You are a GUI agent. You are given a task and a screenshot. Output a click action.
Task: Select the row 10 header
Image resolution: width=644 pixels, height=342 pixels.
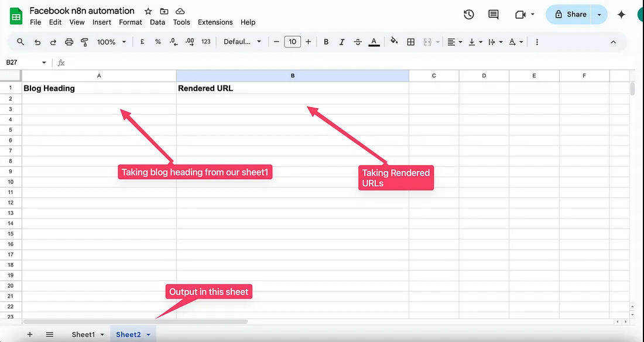(x=11, y=182)
